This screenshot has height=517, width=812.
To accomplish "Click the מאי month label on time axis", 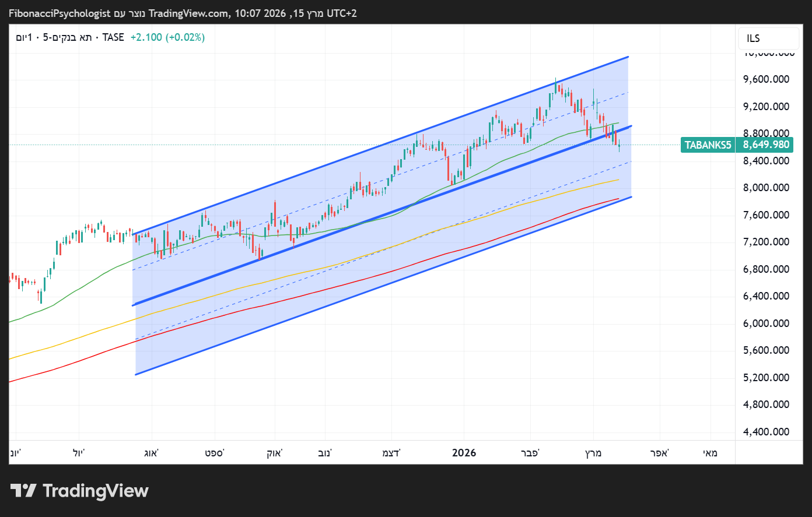I will 710,453.
